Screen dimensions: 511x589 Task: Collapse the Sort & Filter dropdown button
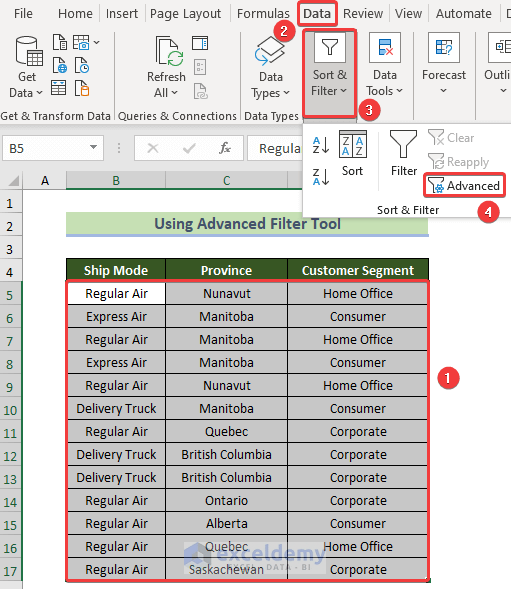pyautogui.click(x=329, y=74)
